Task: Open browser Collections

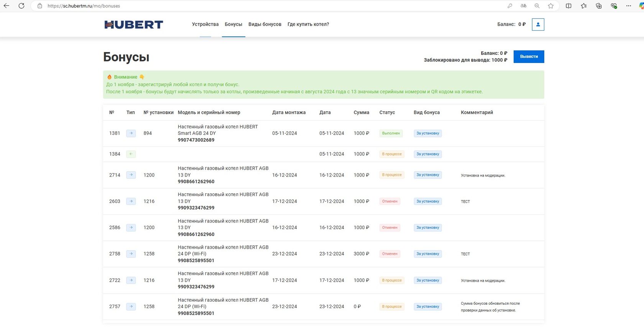Action: tap(599, 6)
